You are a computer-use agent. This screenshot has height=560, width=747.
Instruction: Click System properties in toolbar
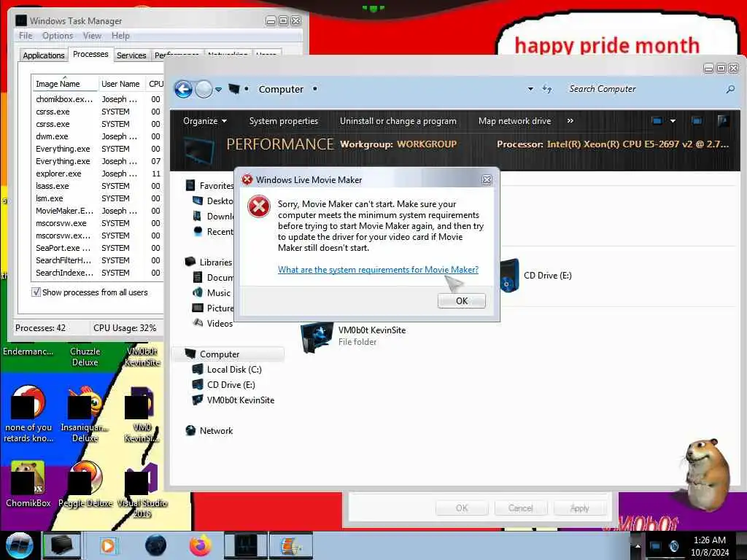coord(284,121)
